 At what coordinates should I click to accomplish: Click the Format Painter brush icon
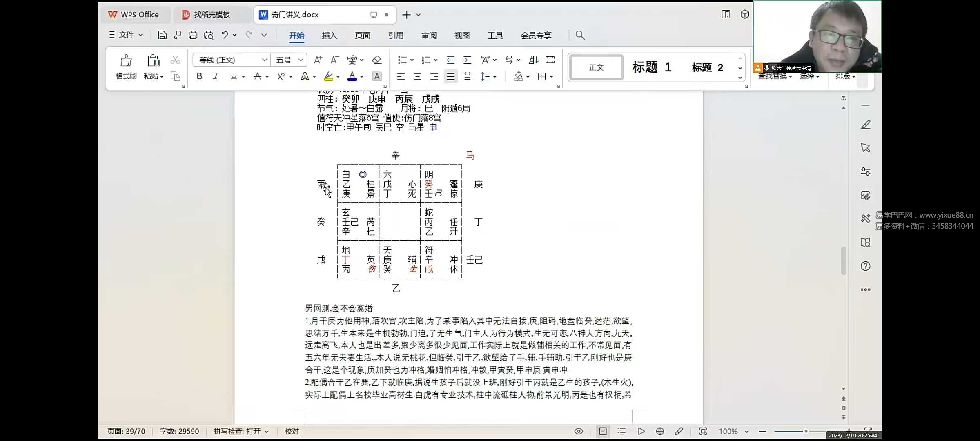coord(126,61)
